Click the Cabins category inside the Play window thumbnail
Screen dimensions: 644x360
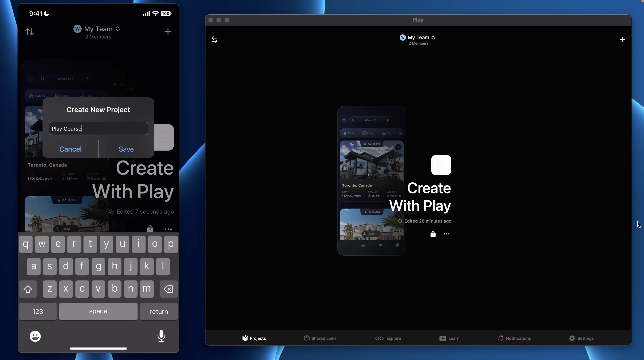point(349,133)
